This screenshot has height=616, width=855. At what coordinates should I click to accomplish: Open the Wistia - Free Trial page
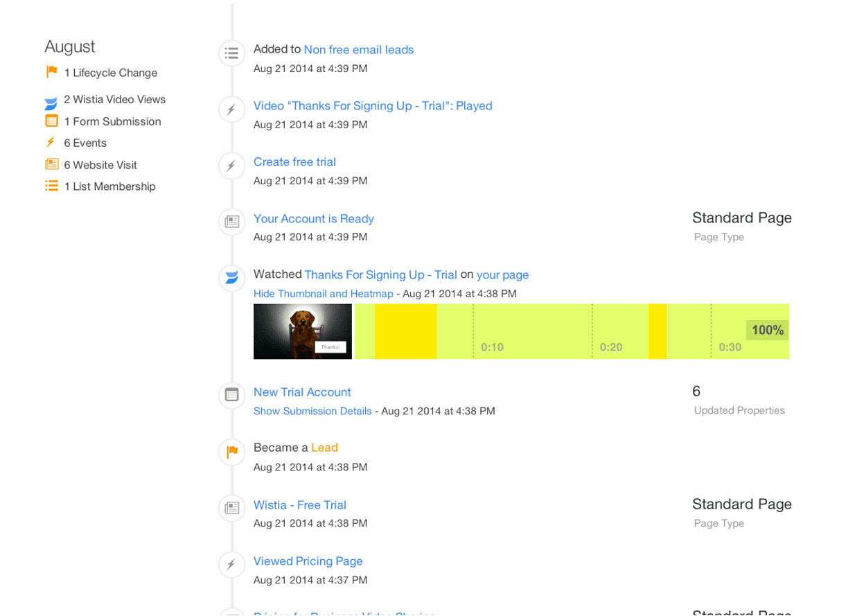pyautogui.click(x=299, y=505)
